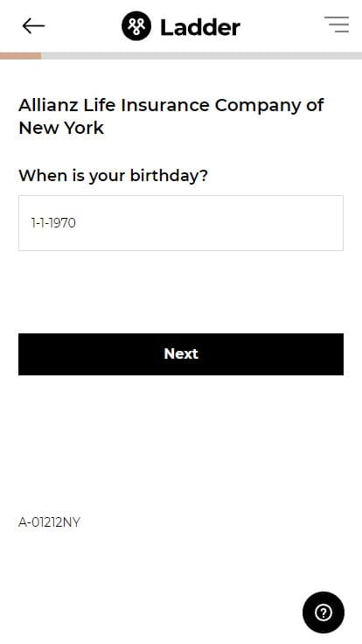The image size is (362, 644).
Task: Click the filled orange portion of progress bar
Action: coord(20,56)
